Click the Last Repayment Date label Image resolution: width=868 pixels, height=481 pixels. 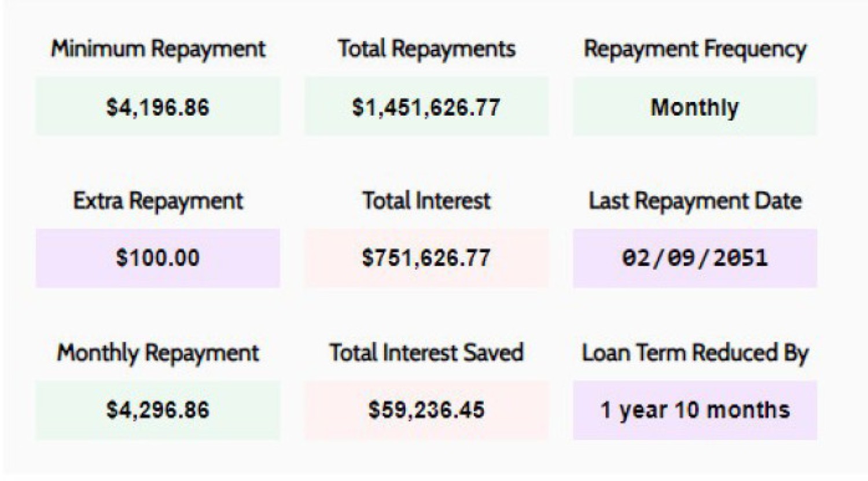coord(694,201)
